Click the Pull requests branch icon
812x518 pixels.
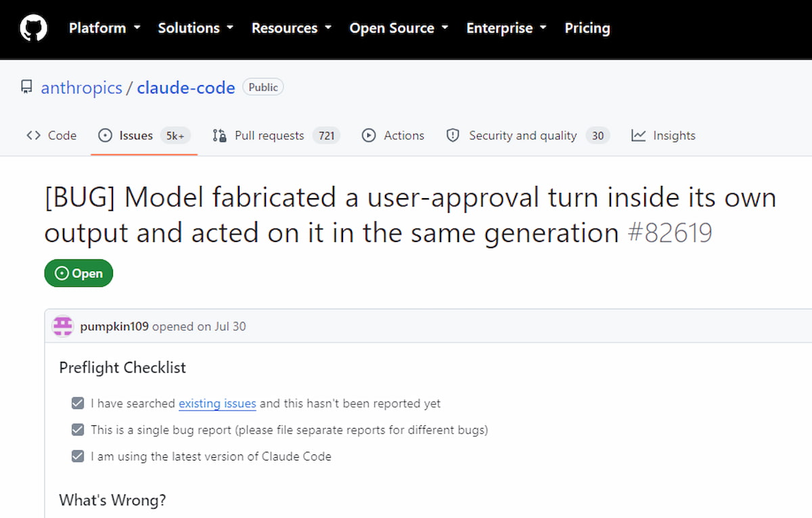click(x=219, y=135)
